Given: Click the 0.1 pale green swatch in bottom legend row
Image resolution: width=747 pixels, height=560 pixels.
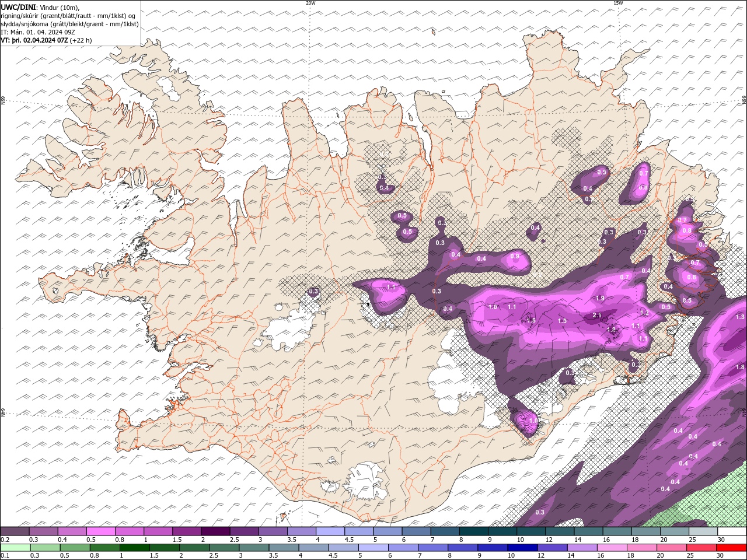Looking at the screenshot, I should (15, 548).
